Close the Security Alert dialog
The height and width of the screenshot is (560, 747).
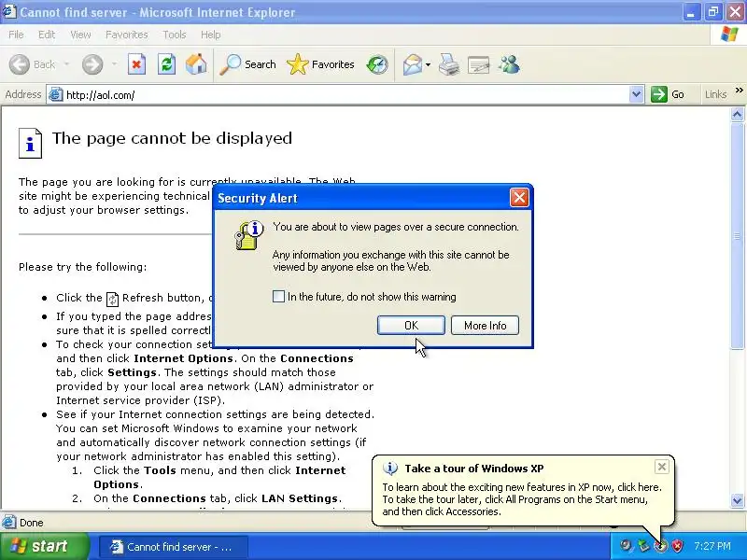pyautogui.click(x=519, y=197)
